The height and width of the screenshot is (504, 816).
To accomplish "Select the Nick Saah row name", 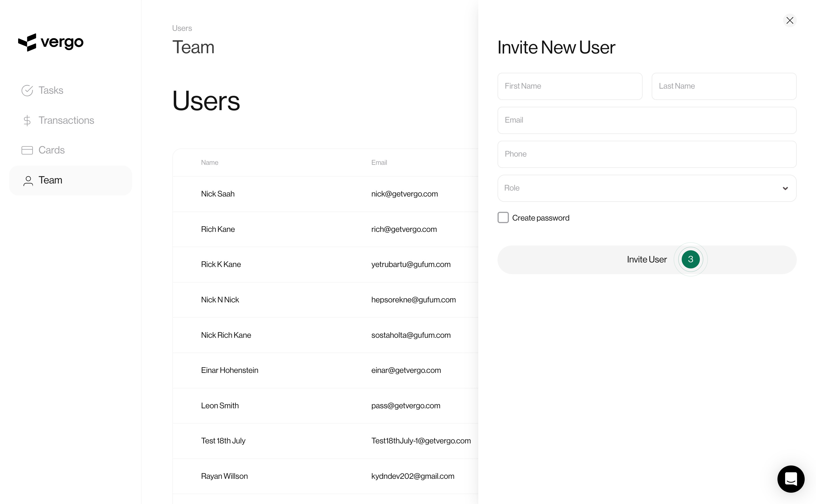I will (x=217, y=194).
